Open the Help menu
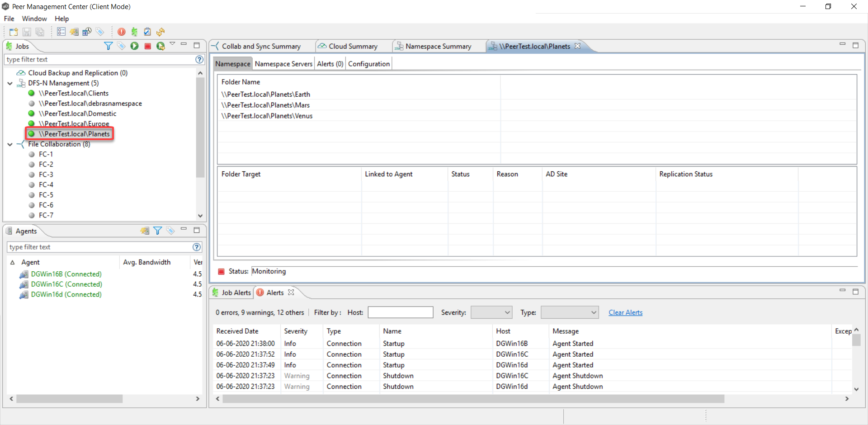The height and width of the screenshot is (425, 868). [x=62, y=19]
